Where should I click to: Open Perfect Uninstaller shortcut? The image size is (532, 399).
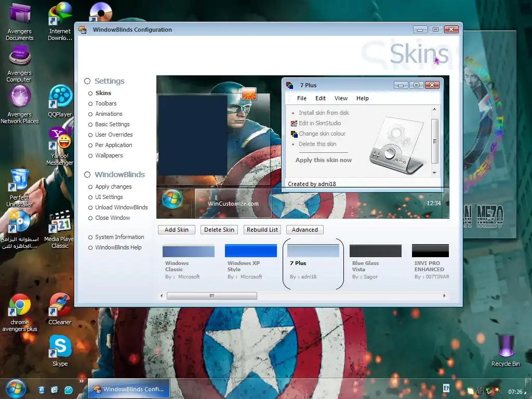click(x=19, y=188)
